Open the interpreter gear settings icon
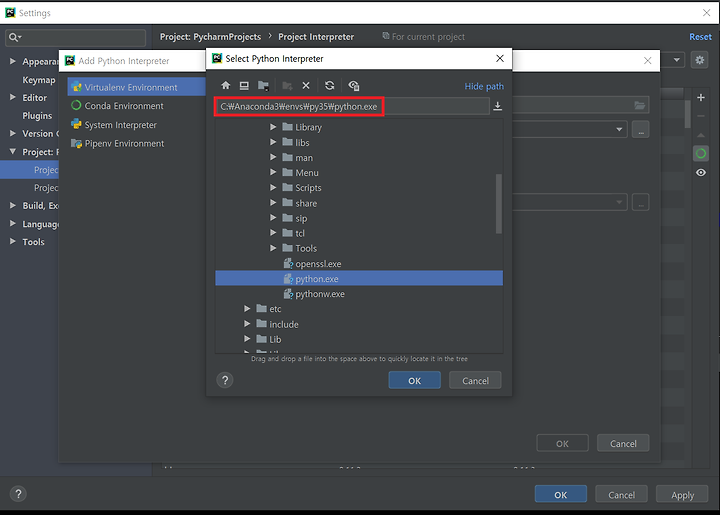Viewport: 720px width, 515px height. point(699,60)
